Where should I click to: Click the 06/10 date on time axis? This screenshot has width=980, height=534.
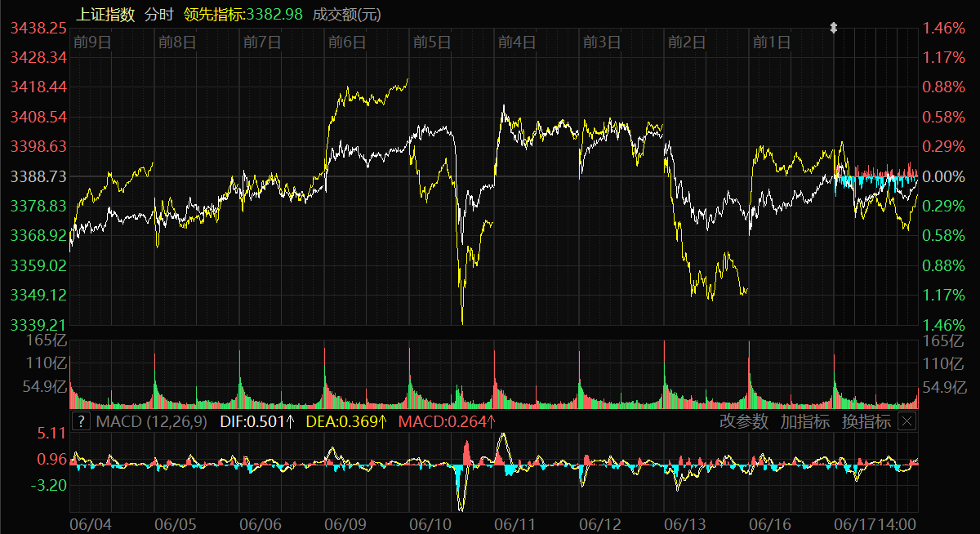pyautogui.click(x=430, y=522)
